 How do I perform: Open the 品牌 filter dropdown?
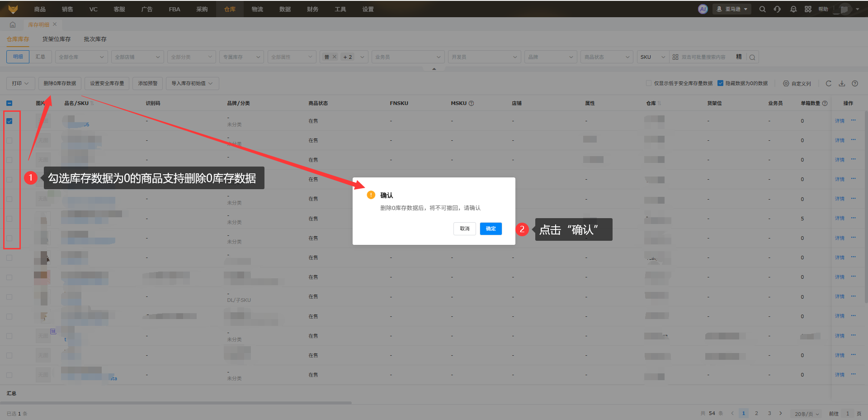(x=551, y=57)
